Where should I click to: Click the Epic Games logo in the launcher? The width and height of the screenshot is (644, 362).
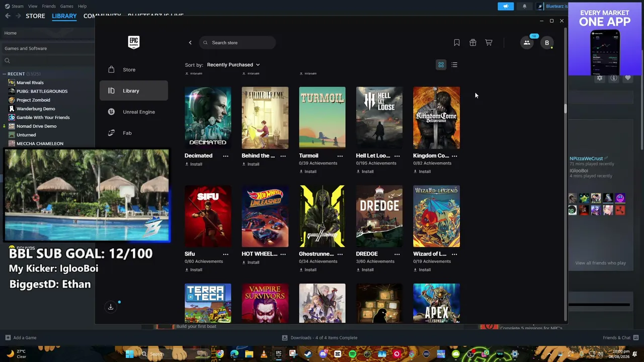(x=133, y=42)
